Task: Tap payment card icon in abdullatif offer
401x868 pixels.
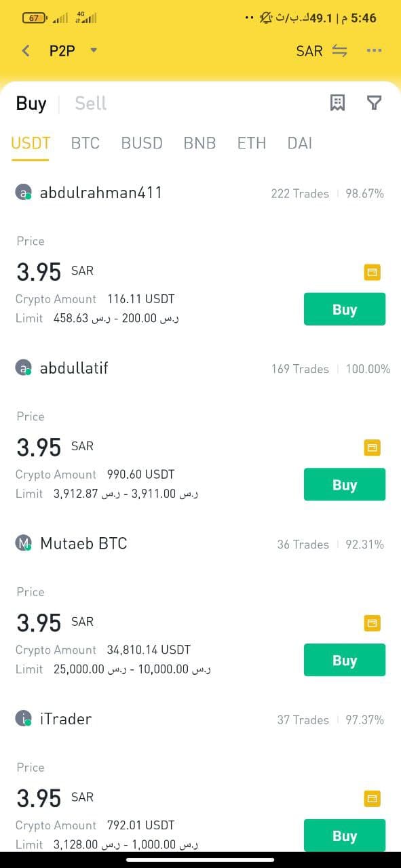Action: click(x=372, y=448)
